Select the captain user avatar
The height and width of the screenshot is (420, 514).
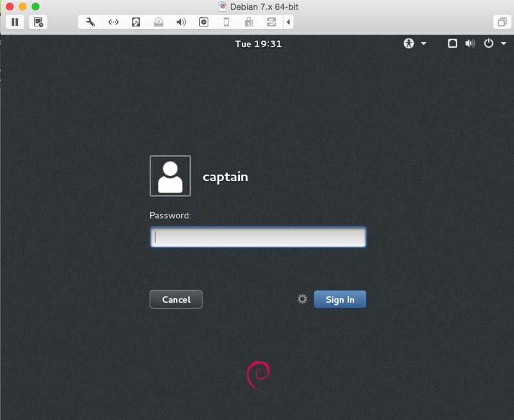(170, 176)
